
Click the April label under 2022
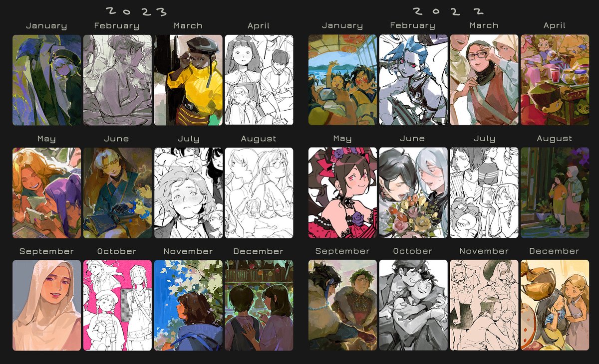click(x=555, y=25)
